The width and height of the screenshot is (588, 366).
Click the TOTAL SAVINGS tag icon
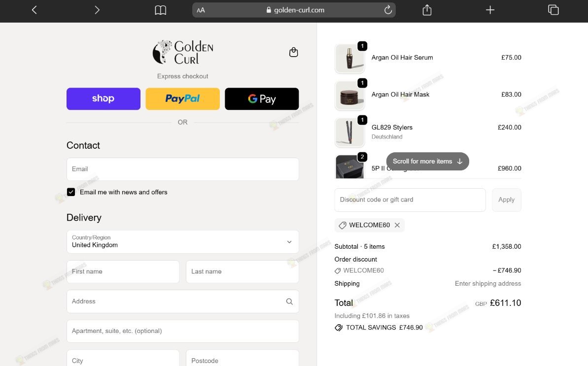[x=339, y=328]
